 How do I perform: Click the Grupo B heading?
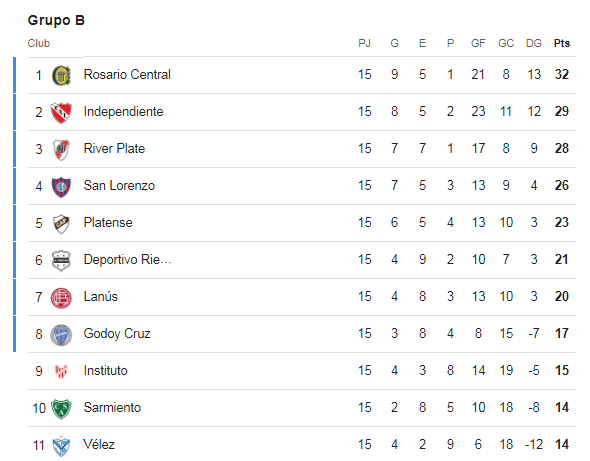coord(56,20)
